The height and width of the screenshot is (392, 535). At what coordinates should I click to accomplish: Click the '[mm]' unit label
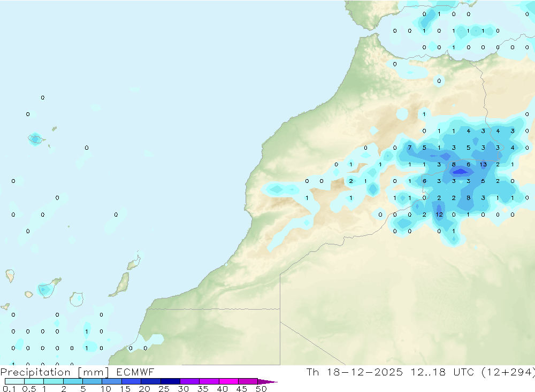click(x=94, y=372)
